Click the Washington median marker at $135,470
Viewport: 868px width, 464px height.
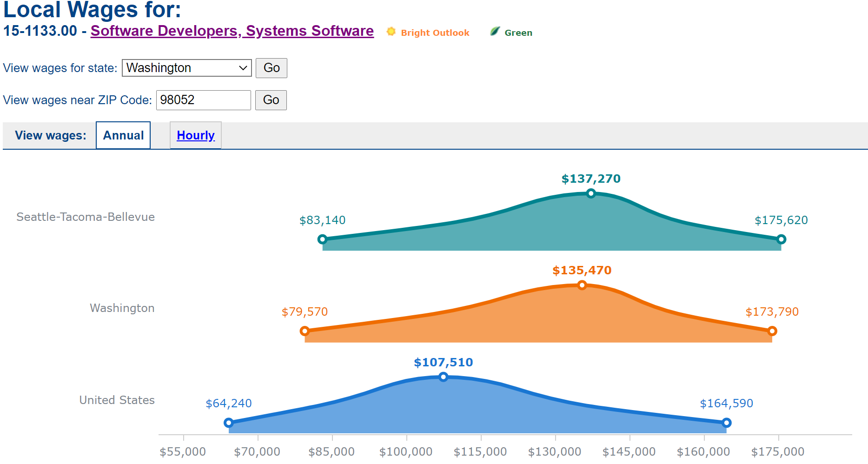coord(582,285)
